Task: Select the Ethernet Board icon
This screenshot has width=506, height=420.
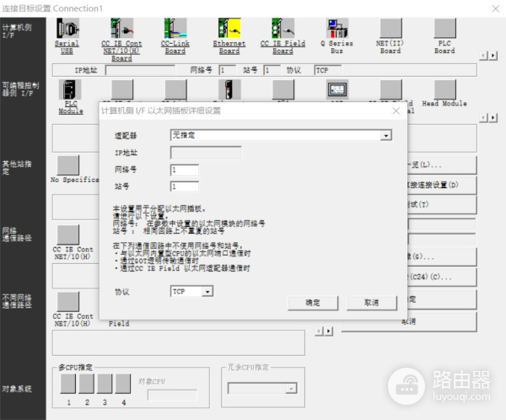Action: coord(229,29)
